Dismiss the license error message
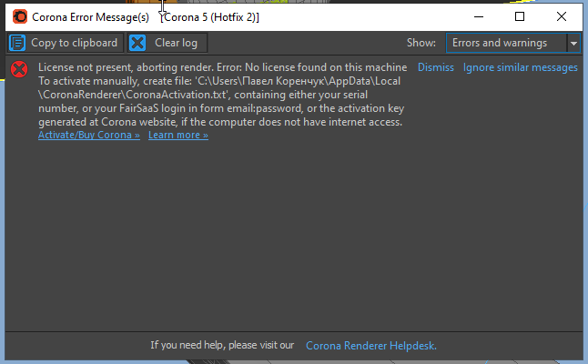Image resolution: width=588 pixels, height=364 pixels. [x=435, y=67]
